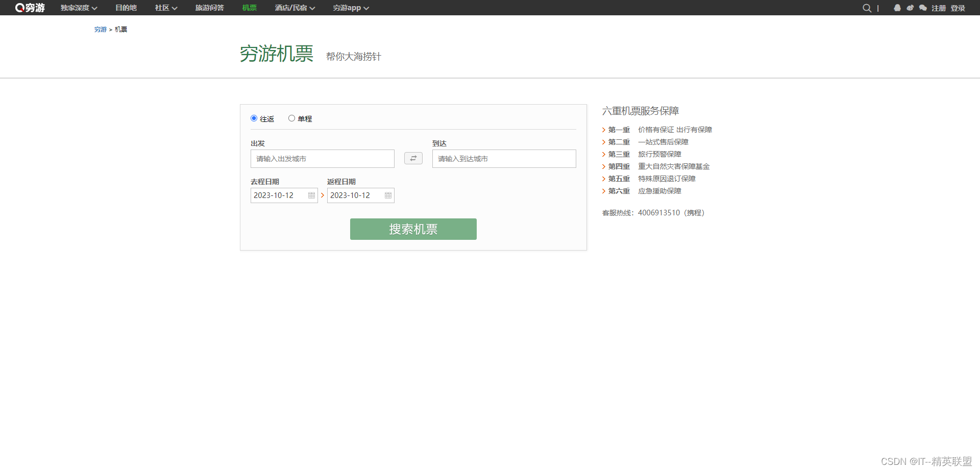Click the 第二重 一站式售后保障 item
980x471 pixels.
coord(645,142)
